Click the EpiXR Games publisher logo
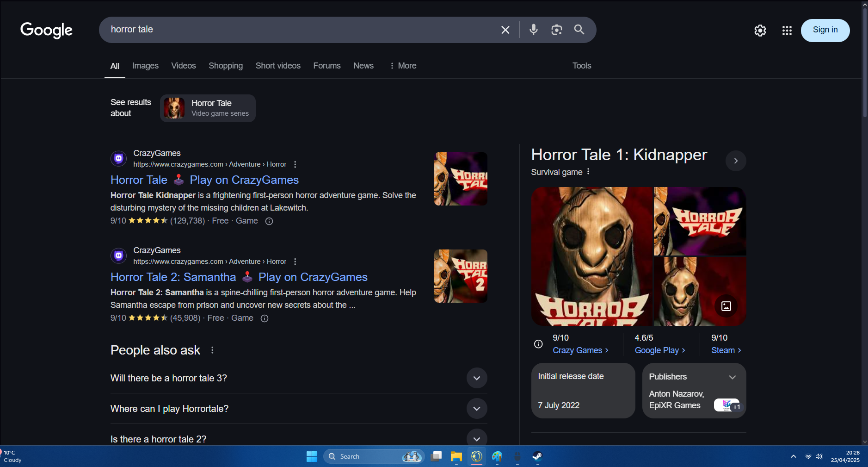This screenshot has width=868, height=467. point(726,405)
